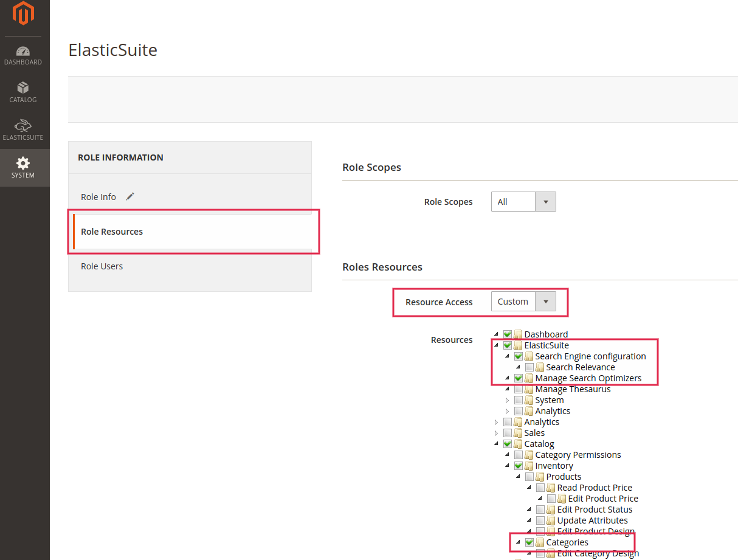Select the Role Resources section
The image size is (738, 560).
112,231
